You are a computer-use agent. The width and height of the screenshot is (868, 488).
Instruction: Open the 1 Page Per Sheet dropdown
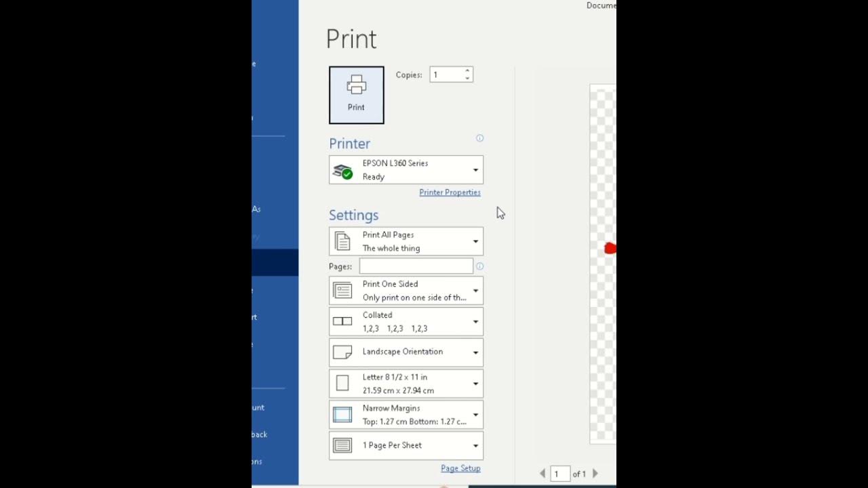406,445
